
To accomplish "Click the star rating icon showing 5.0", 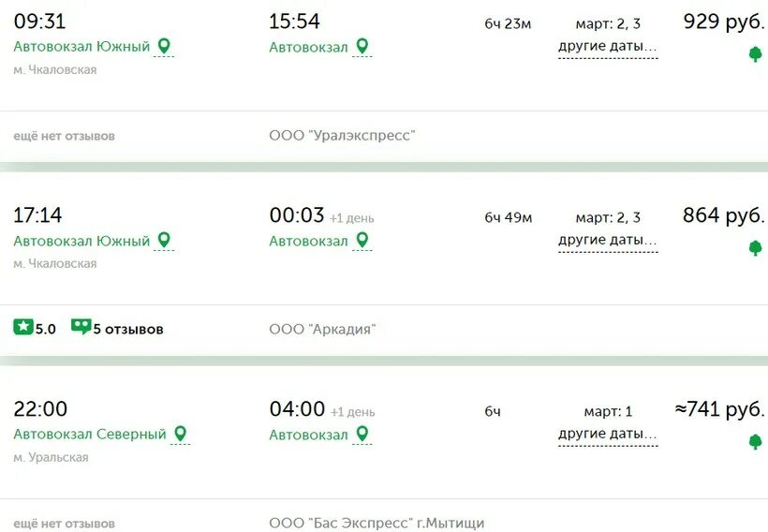I will pos(23,327).
